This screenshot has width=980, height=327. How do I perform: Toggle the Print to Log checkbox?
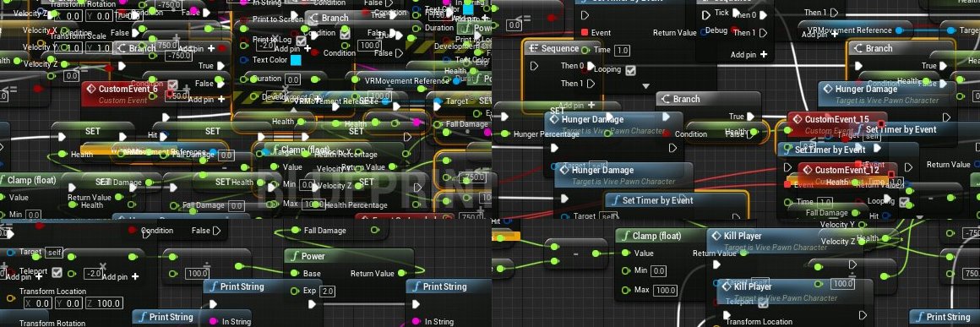pyautogui.click(x=302, y=41)
